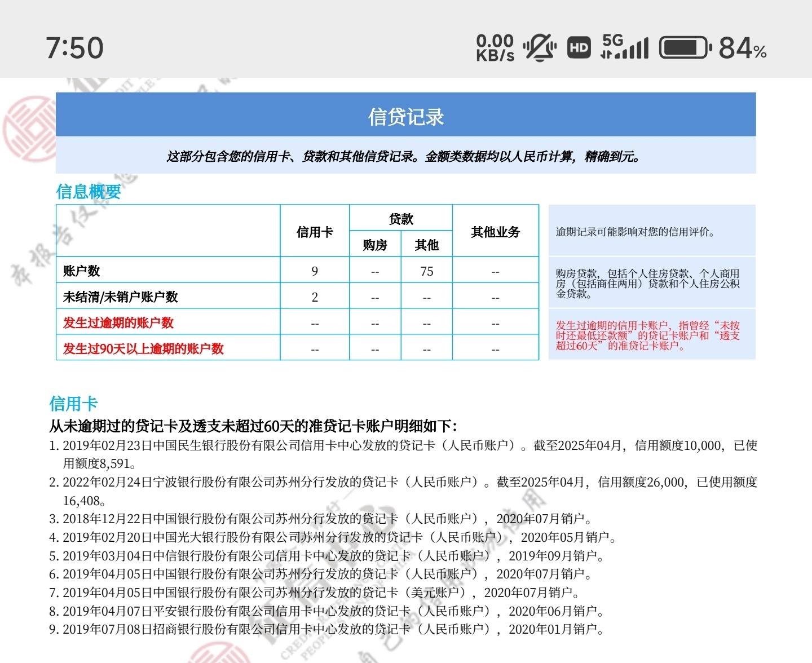This screenshot has width=812, height=663.
Task: Tap the blue 信用卡 section heading below table
Action: click(x=73, y=404)
